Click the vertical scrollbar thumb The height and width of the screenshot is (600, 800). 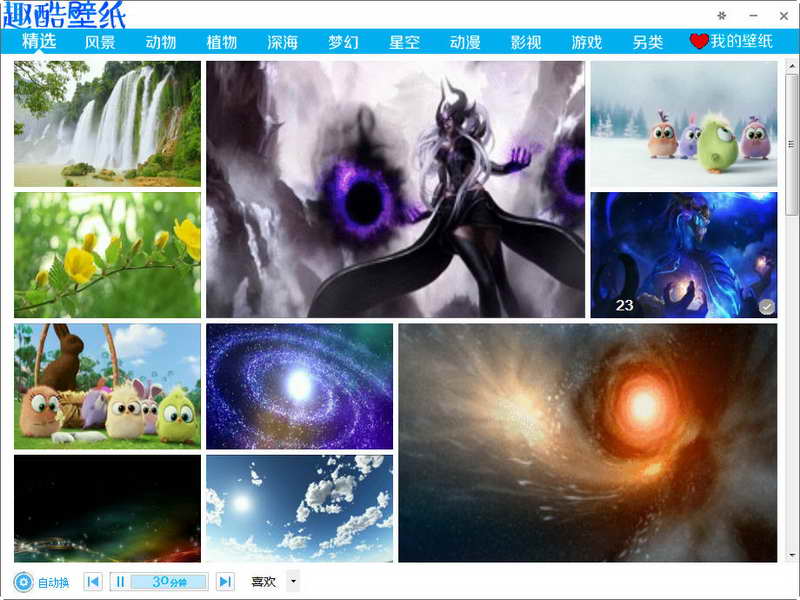(x=791, y=144)
